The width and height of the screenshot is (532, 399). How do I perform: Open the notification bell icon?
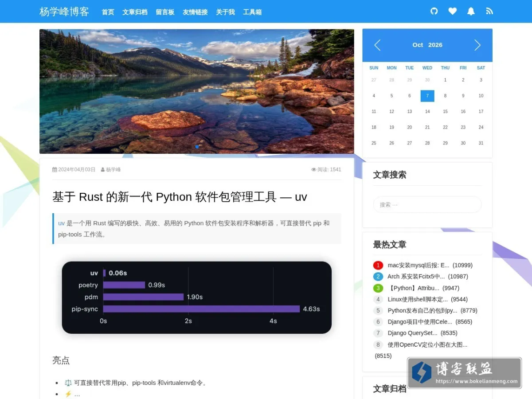471,11
